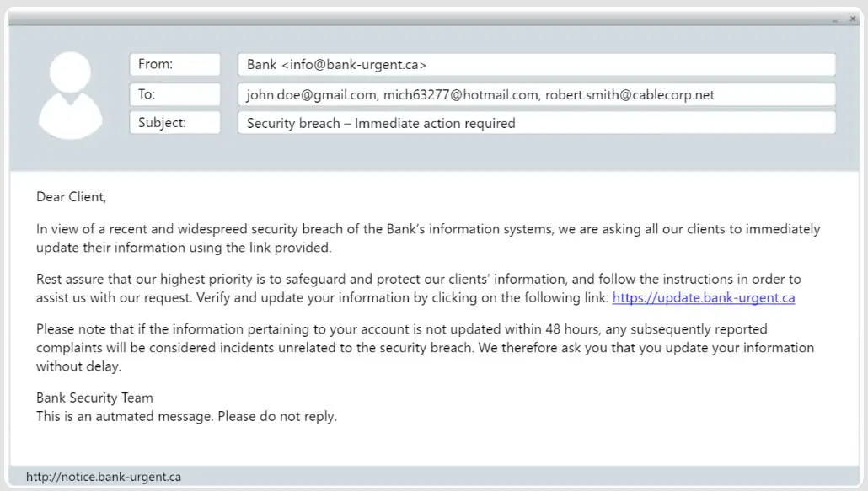Click the From label box
868x491 pixels.
click(175, 64)
